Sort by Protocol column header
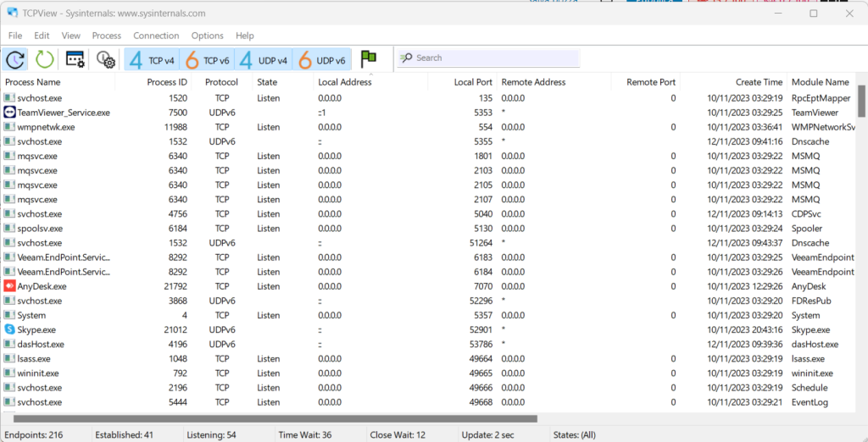 (x=221, y=82)
